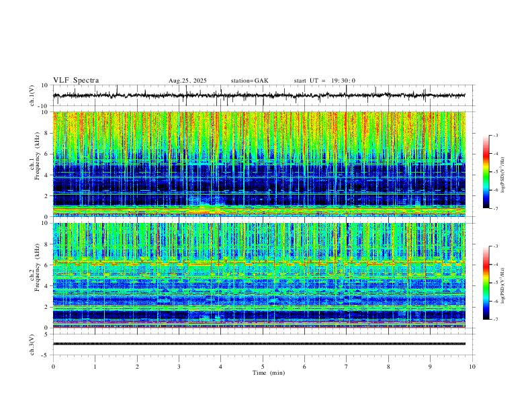
Task: Click the -5 tick on ch.3(V) axis
Action: click(x=46, y=355)
